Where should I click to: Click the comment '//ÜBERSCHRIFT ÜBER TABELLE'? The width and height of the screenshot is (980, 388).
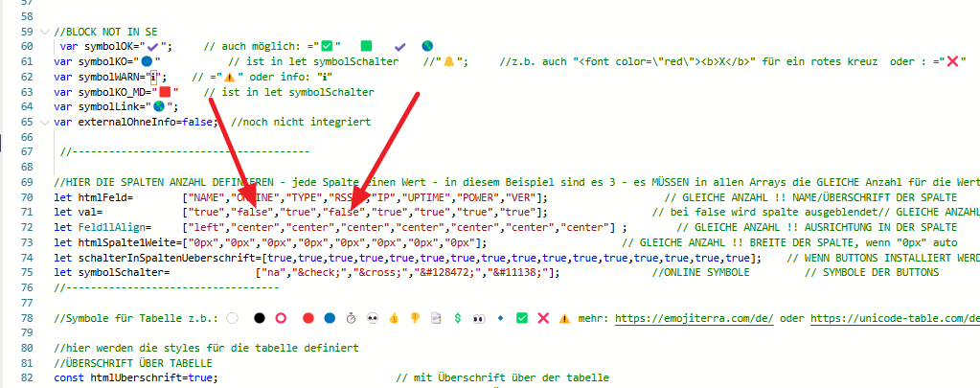(x=132, y=363)
